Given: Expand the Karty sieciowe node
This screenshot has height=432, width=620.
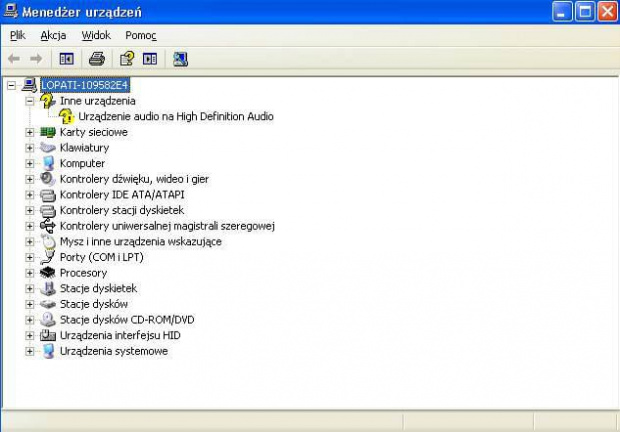Looking at the screenshot, I should (x=30, y=132).
